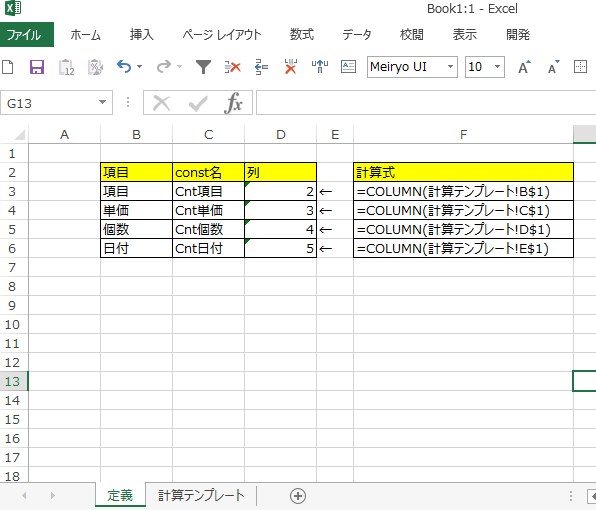Image resolution: width=596 pixels, height=510 pixels.
Task: Click the Filter funnel icon
Action: click(x=203, y=67)
